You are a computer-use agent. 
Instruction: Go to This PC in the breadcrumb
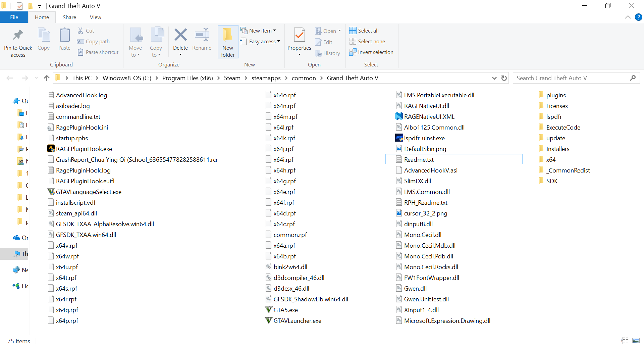pyautogui.click(x=82, y=78)
